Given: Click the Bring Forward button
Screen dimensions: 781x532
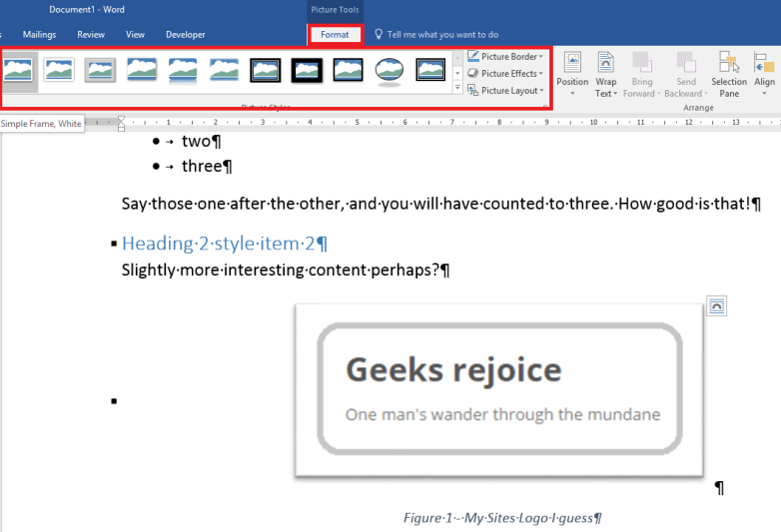Looking at the screenshot, I should tap(642, 74).
